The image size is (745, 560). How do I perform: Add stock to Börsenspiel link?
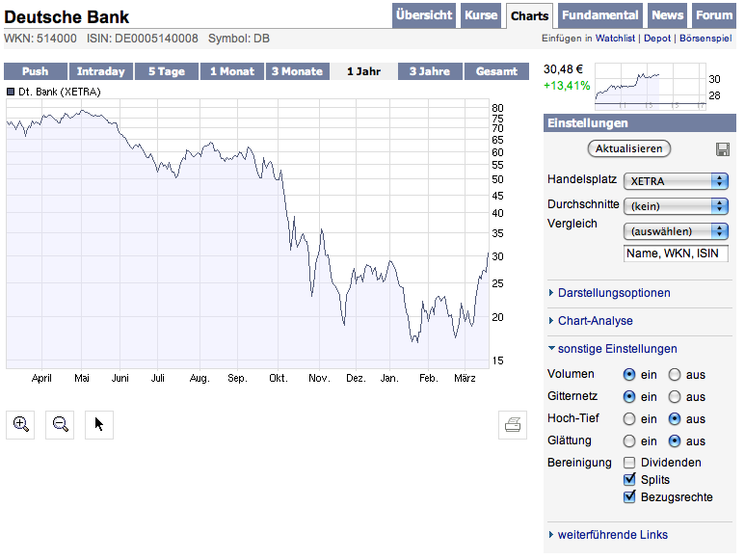click(705, 39)
